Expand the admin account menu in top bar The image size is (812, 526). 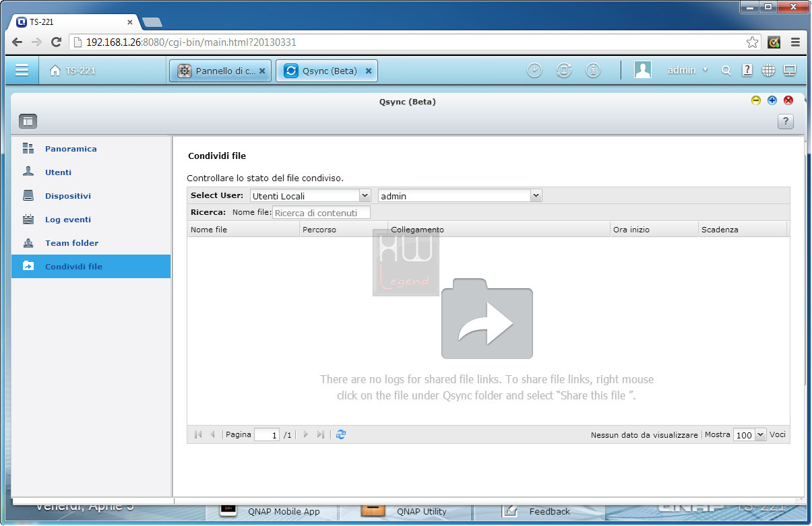pos(688,71)
